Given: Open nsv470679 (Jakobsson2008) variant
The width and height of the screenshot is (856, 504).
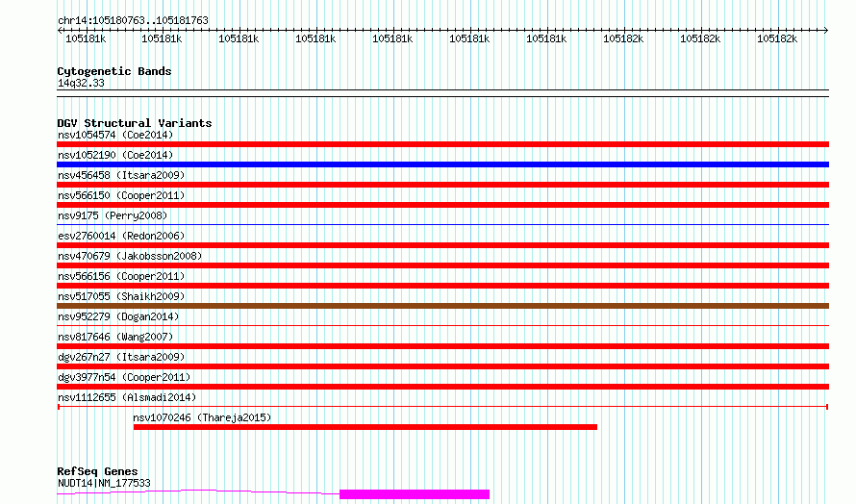Looking at the screenshot, I should click(x=130, y=256).
